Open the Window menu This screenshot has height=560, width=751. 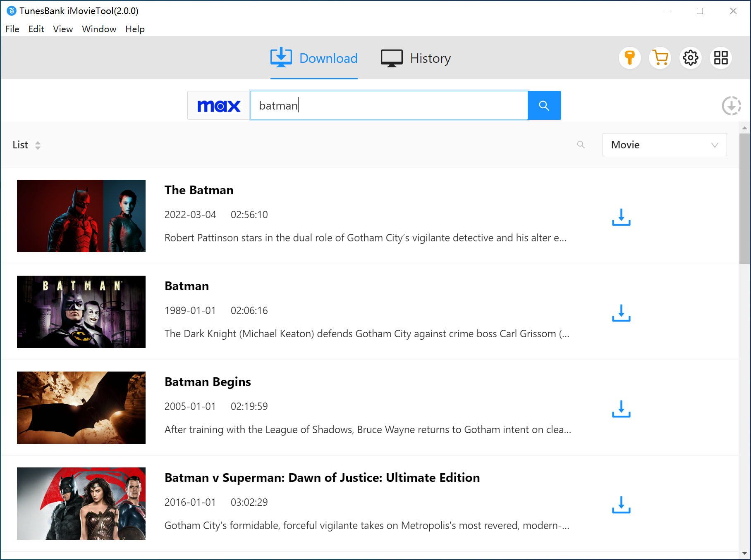click(x=99, y=29)
